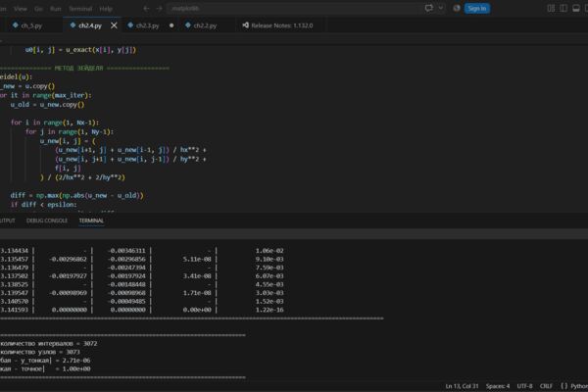Switch to the ch2.2.py tab
This screenshot has width=588, height=392.
pos(205,25)
